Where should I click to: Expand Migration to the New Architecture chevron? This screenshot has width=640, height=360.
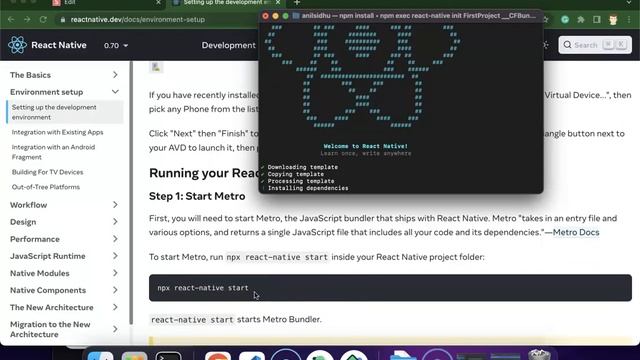pyautogui.click(x=115, y=329)
